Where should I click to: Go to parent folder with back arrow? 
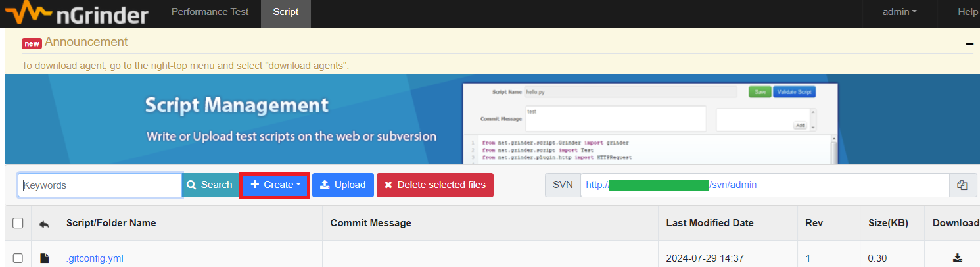pos(44,224)
